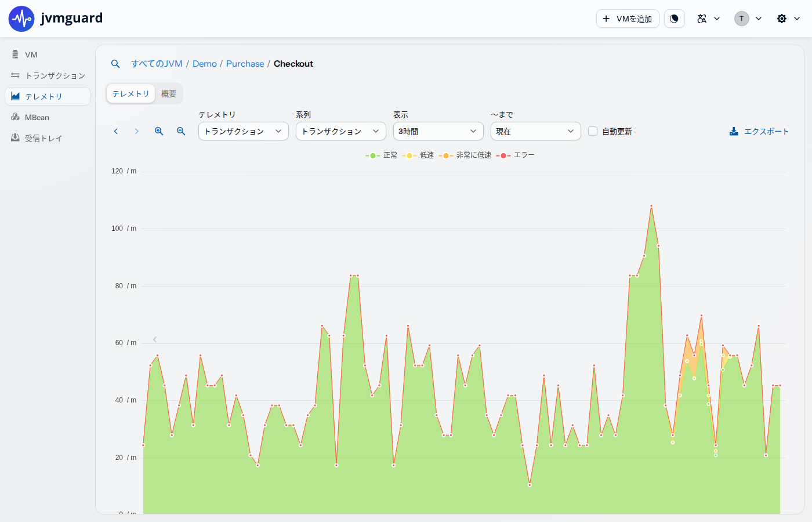Switch to the 概要 tab
The image size is (812, 522).
tap(169, 93)
